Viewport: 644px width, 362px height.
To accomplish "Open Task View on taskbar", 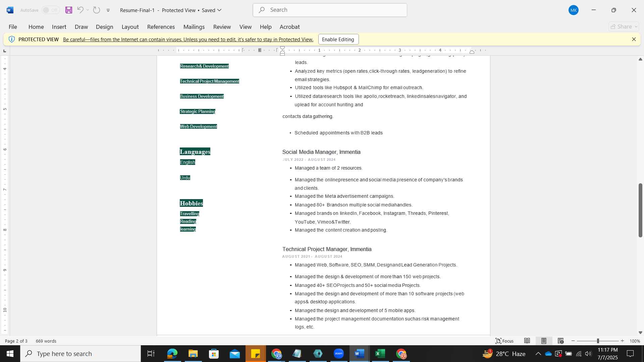I will pyautogui.click(x=151, y=354).
